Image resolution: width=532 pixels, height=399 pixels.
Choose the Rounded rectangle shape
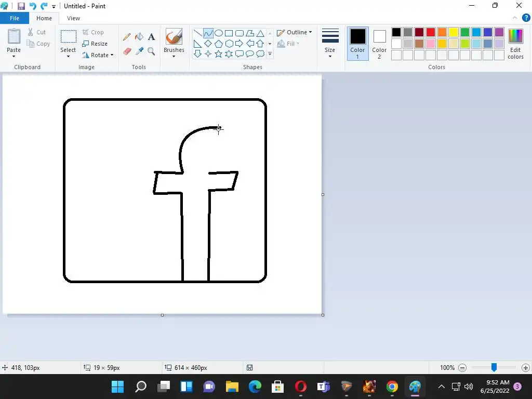click(240, 33)
